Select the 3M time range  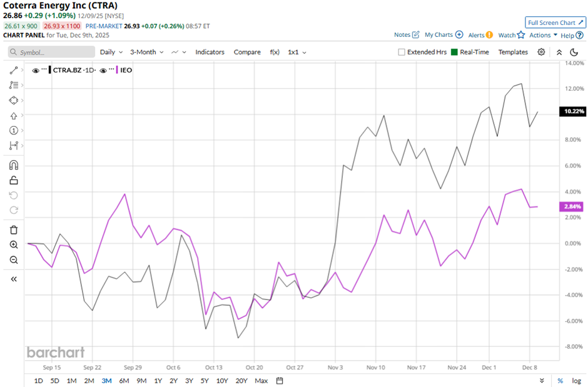pyautogui.click(x=106, y=381)
